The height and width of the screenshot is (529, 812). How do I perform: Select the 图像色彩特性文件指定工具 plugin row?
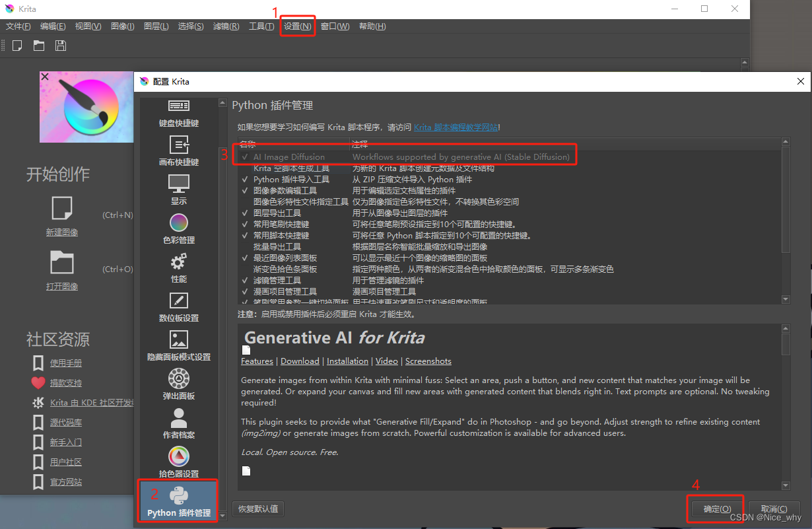[509, 202]
